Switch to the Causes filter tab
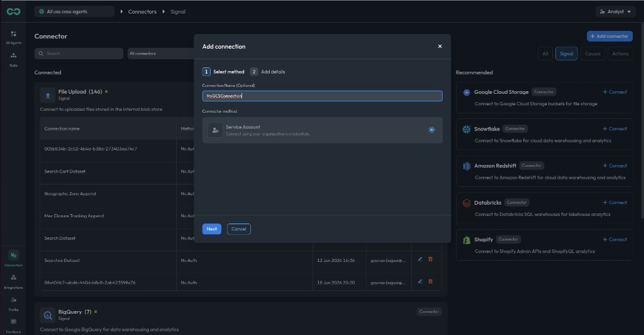The height and width of the screenshot is (335, 644). point(592,54)
